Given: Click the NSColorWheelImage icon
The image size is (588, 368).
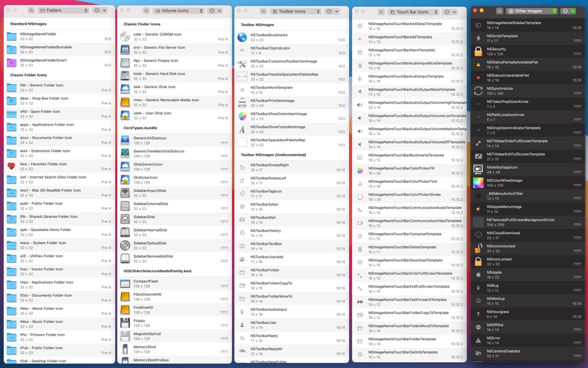Looking at the screenshot, I should pyautogui.click(x=478, y=183).
